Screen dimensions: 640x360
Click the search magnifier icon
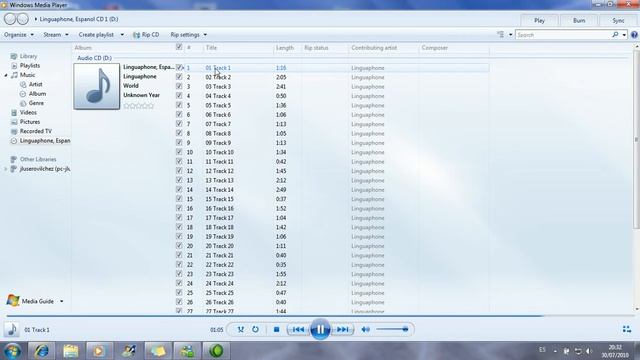tap(615, 35)
